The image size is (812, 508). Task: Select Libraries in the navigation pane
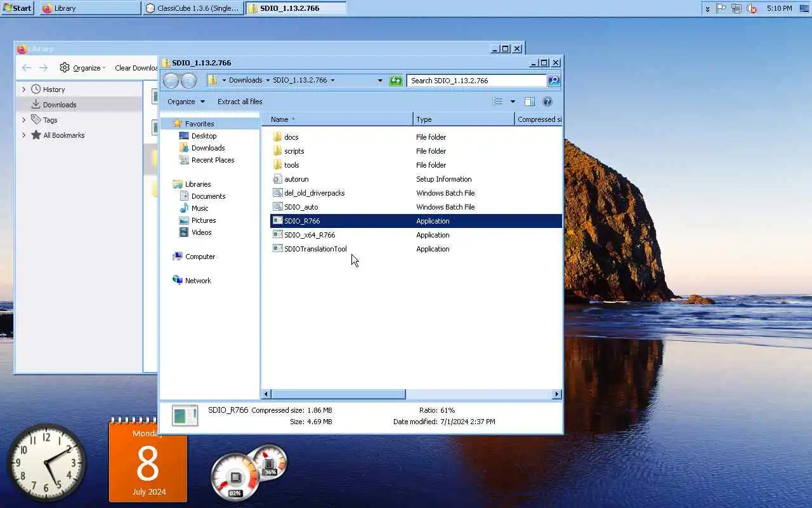[x=198, y=184]
